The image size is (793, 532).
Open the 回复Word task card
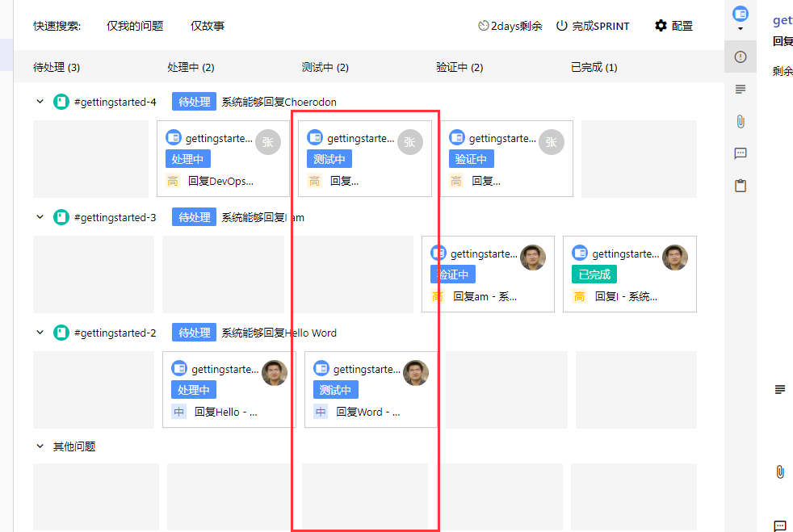coord(371,389)
